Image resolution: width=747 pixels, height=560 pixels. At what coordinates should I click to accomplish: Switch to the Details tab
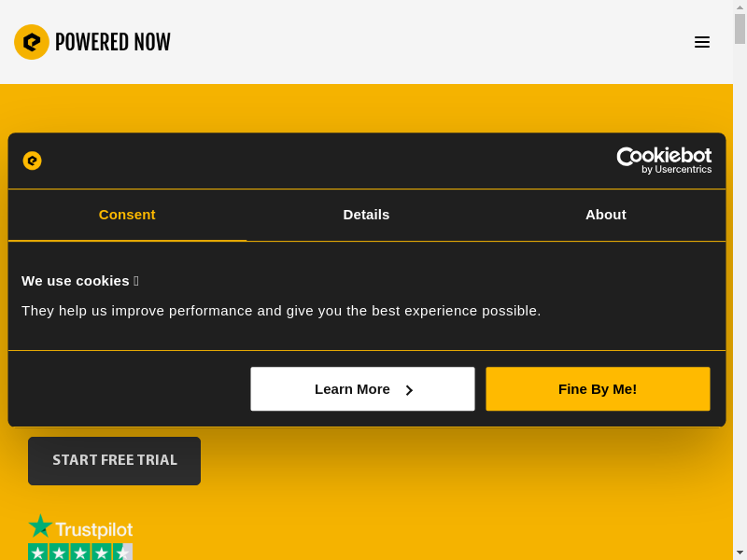coord(366,215)
